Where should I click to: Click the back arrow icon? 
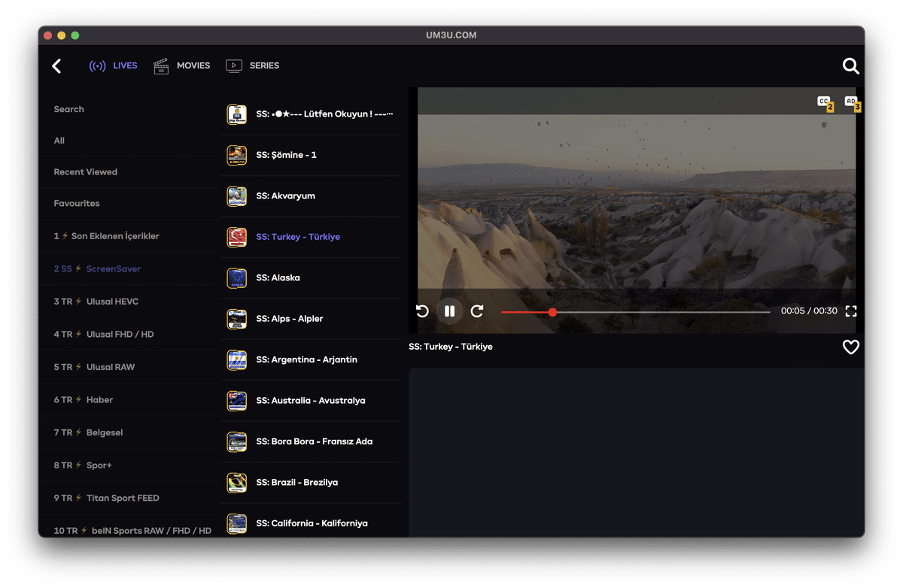tap(56, 66)
